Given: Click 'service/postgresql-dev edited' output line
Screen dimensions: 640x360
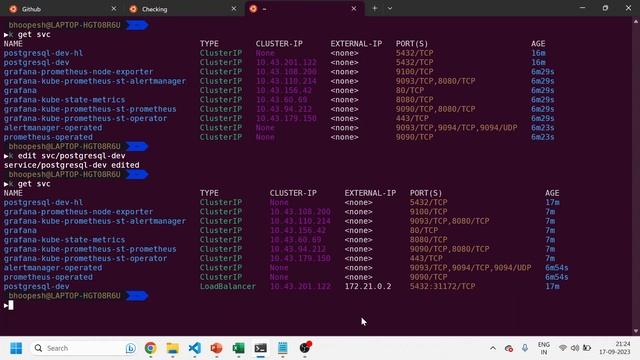Looking at the screenshot, I should 72,165.
